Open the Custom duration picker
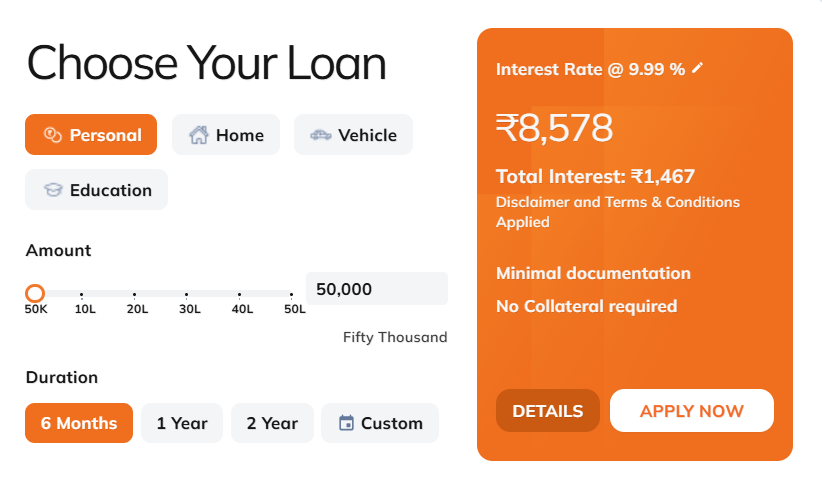Screen dimensions: 822x480 (379, 423)
